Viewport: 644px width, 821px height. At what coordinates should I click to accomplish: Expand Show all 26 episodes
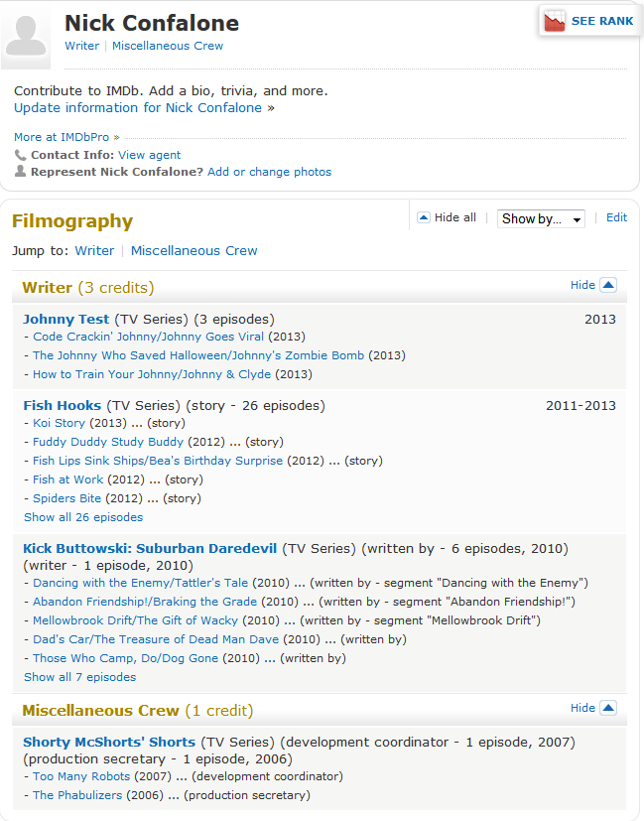[83, 517]
